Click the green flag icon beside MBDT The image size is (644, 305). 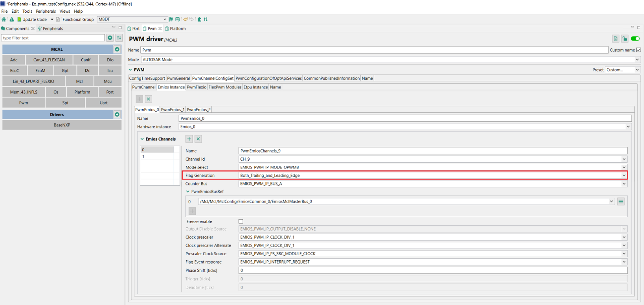pyautogui.click(x=171, y=19)
